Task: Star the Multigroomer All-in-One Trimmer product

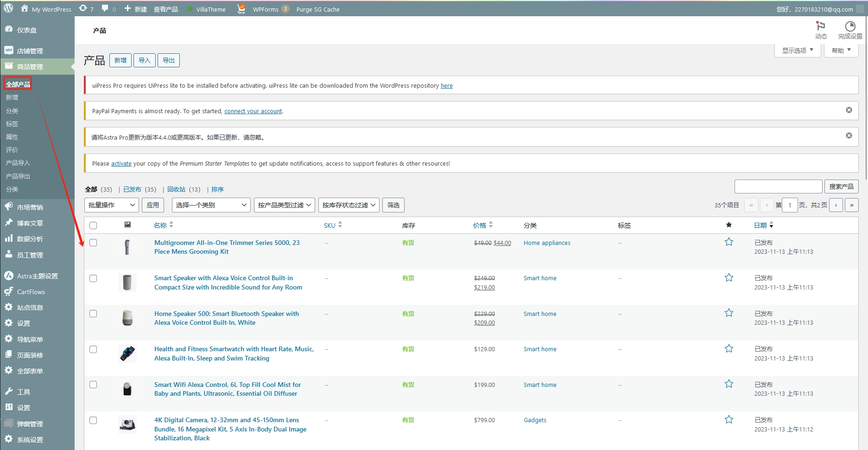Action: tap(729, 242)
